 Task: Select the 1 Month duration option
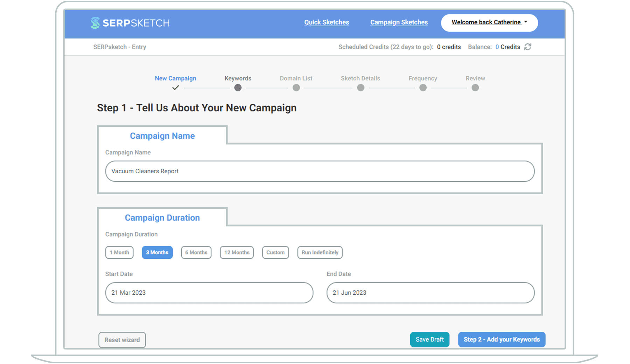click(x=119, y=252)
